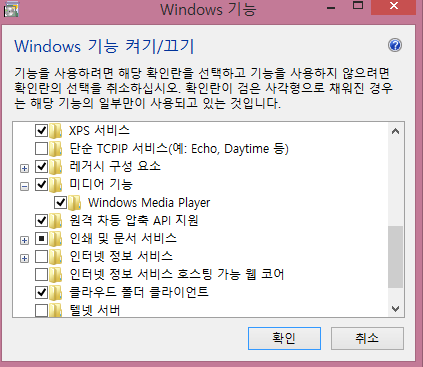Click the folder icon by 클라우드 폴더 클라이언트
The image size is (423, 367).
coord(56,292)
